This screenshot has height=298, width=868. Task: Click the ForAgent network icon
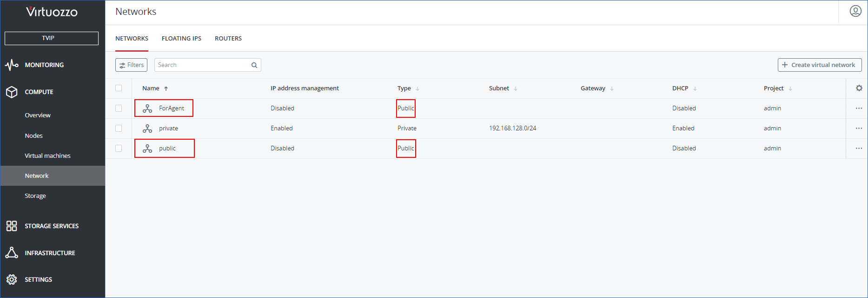(x=147, y=108)
